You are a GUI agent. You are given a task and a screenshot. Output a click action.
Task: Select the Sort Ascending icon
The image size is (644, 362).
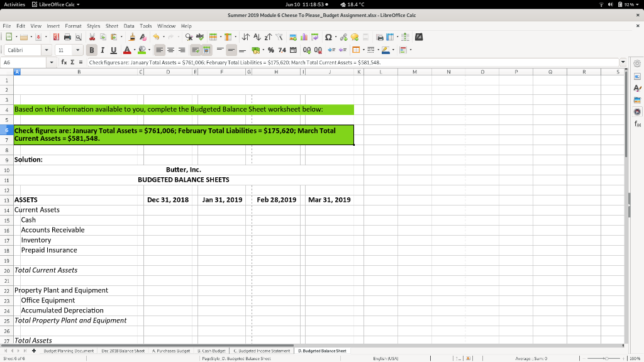(257, 37)
